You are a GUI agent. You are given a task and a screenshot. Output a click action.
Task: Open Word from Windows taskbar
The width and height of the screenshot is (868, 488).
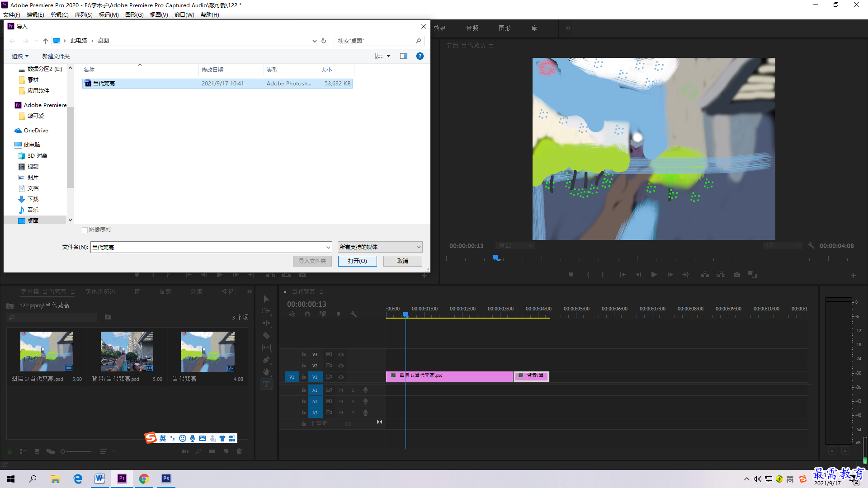point(99,479)
